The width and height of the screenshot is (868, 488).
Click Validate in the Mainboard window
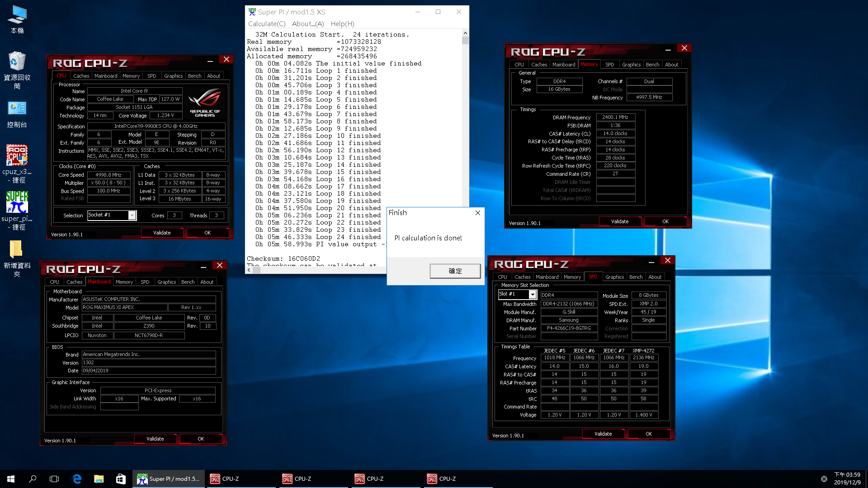(155, 439)
